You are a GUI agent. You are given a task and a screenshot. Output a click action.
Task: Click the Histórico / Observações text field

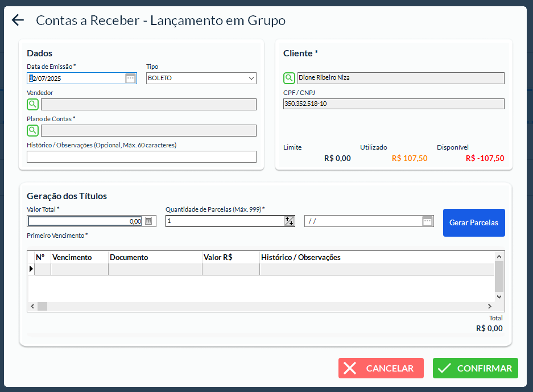coord(141,157)
